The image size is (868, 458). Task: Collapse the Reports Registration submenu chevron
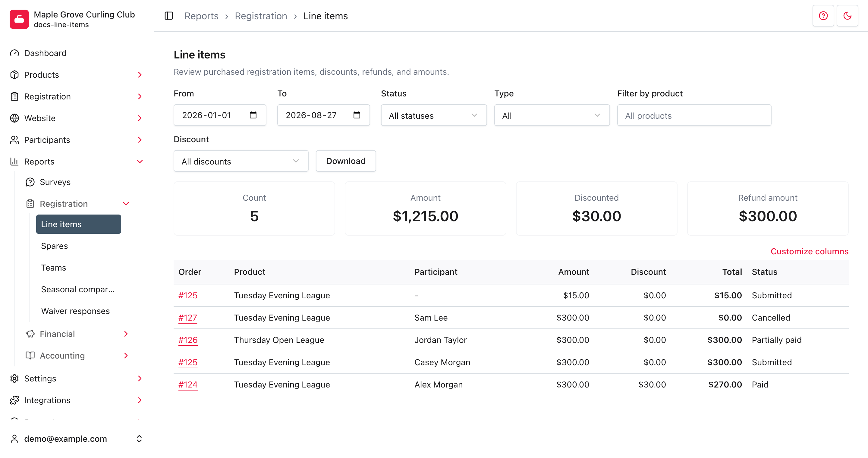point(126,204)
